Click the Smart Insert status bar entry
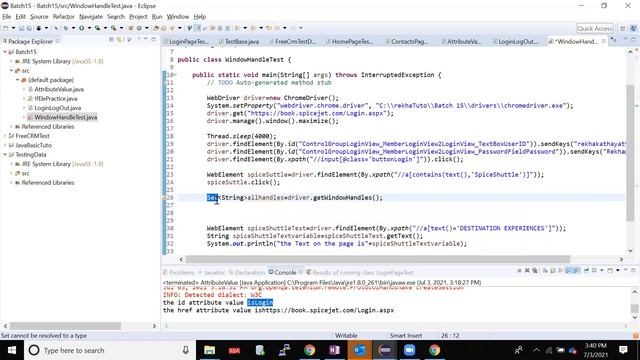Image resolution: width=640 pixels, height=360 pixels. point(406,336)
